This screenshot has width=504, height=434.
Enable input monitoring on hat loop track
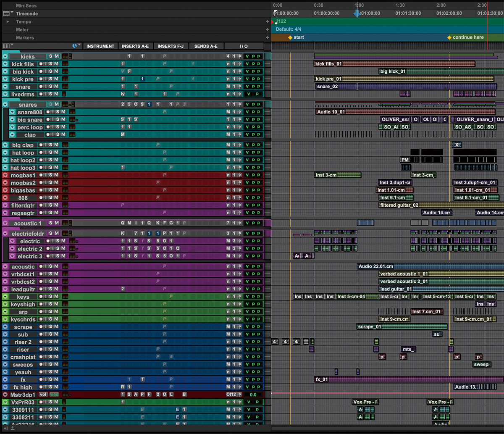click(x=46, y=153)
